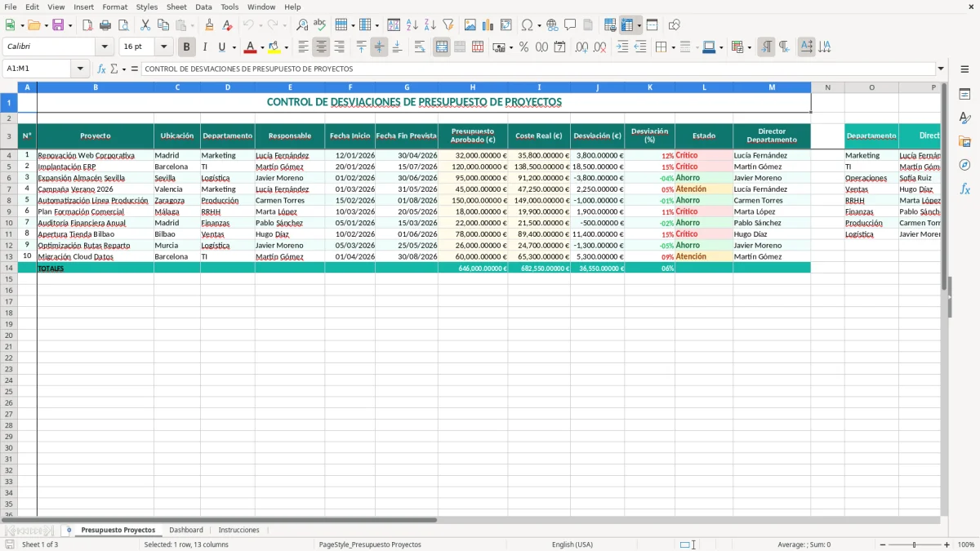Viewport: 980px width, 551px height.
Task: Open the Insert menu
Action: tap(83, 7)
